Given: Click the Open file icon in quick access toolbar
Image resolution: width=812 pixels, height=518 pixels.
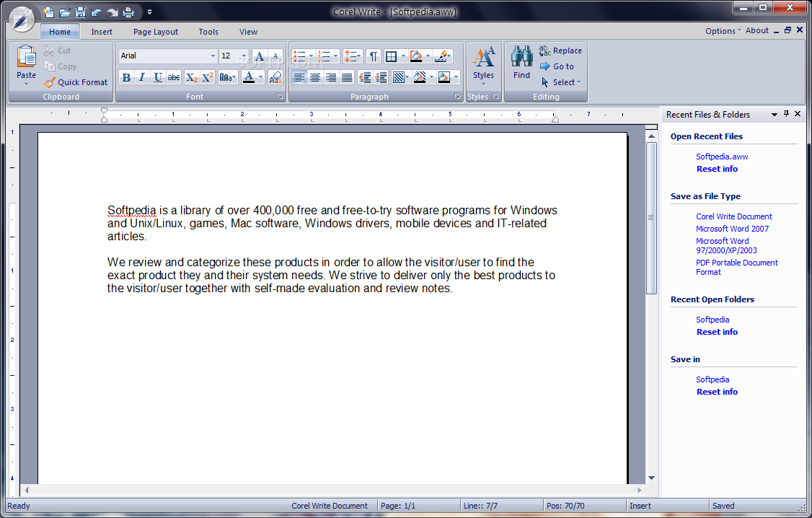Looking at the screenshot, I should 64,12.
